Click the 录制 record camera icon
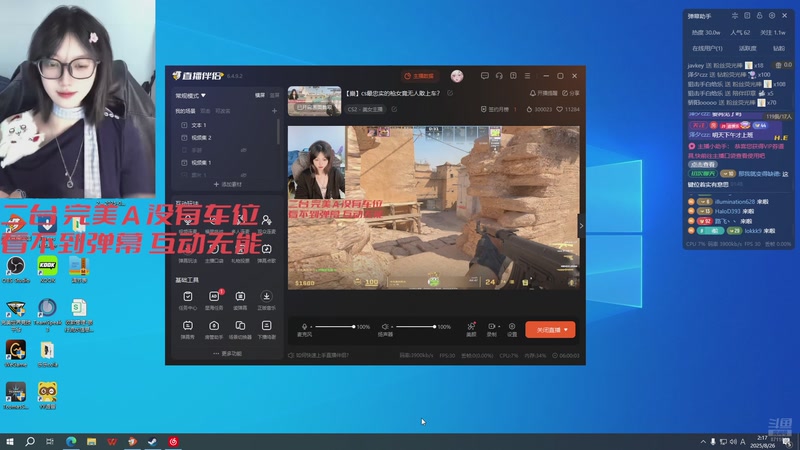 tap(491, 326)
